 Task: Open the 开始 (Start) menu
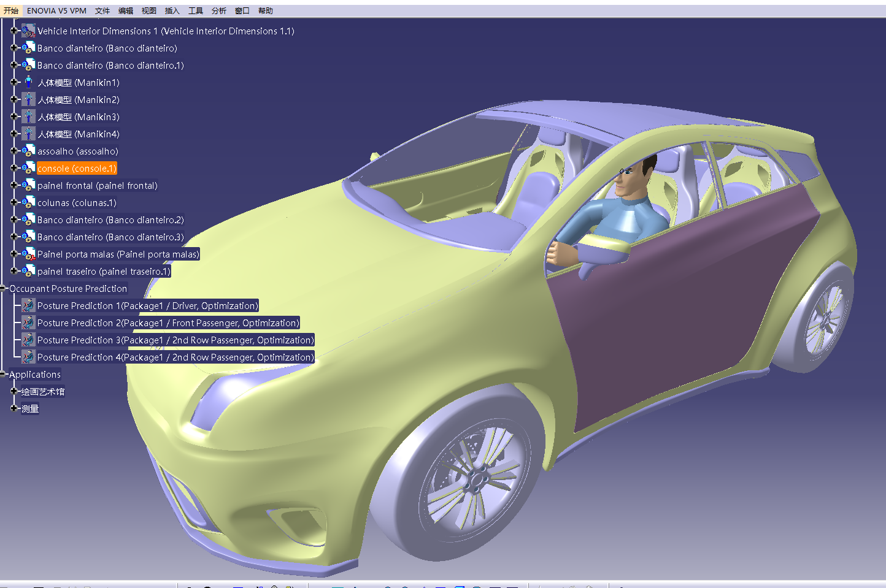pyautogui.click(x=11, y=10)
